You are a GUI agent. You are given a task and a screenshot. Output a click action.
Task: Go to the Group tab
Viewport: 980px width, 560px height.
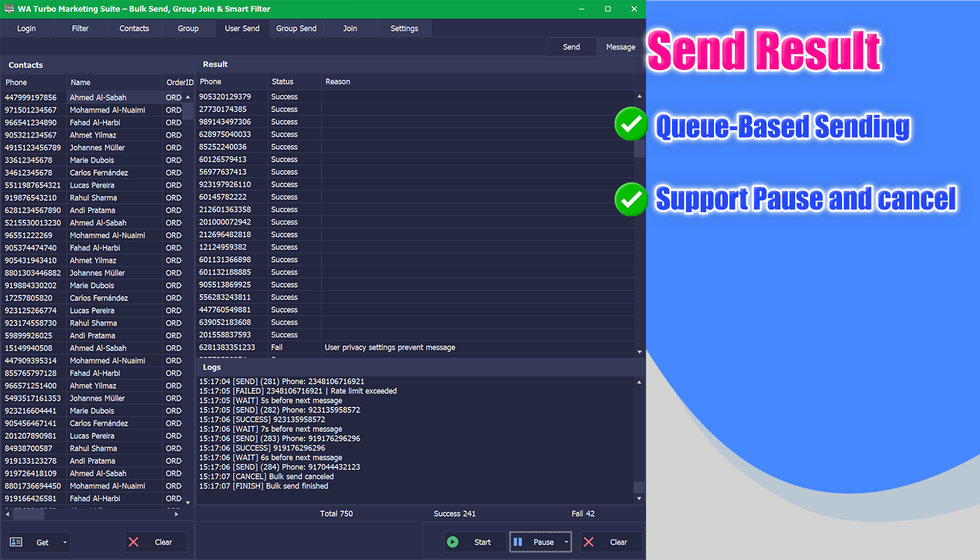click(188, 29)
